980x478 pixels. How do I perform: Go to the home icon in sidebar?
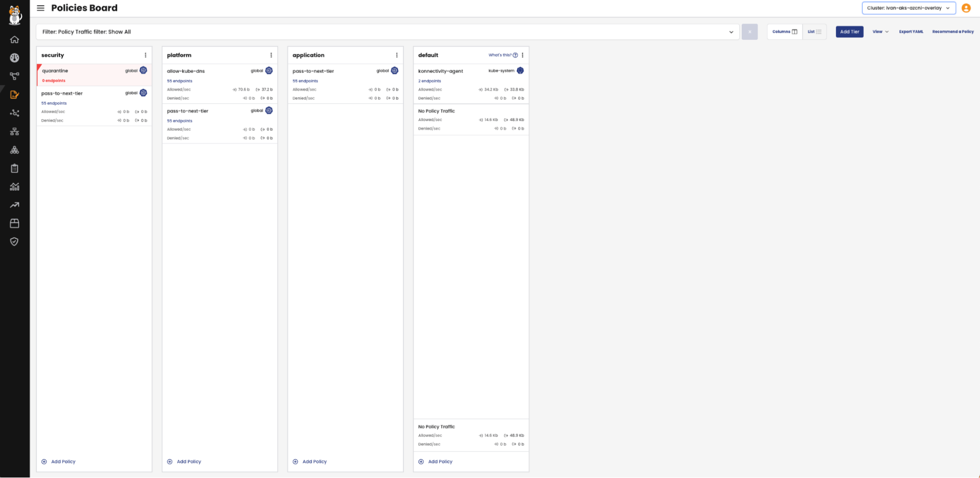(15, 40)
